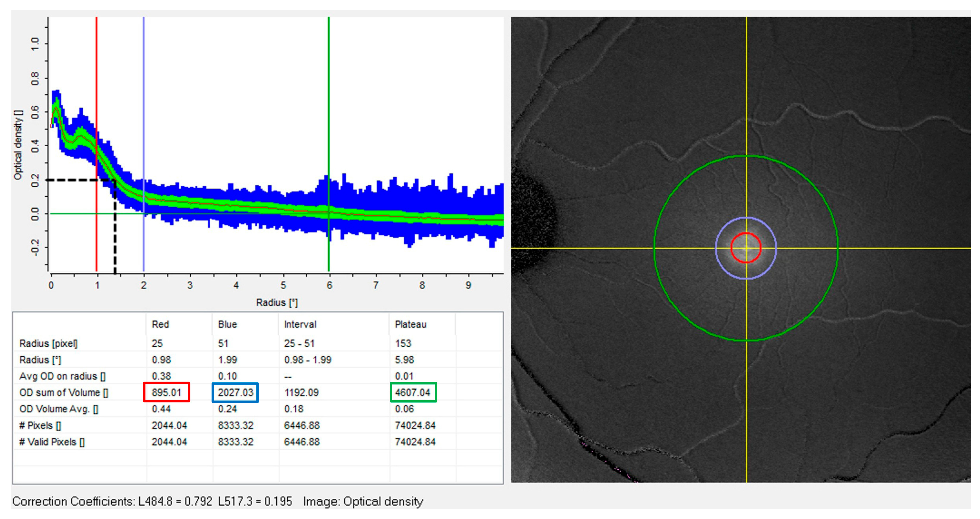Click the blue-boxed value 2027.03
The height and width of the screenshot is (519, 980).
(x=235, y=393)
